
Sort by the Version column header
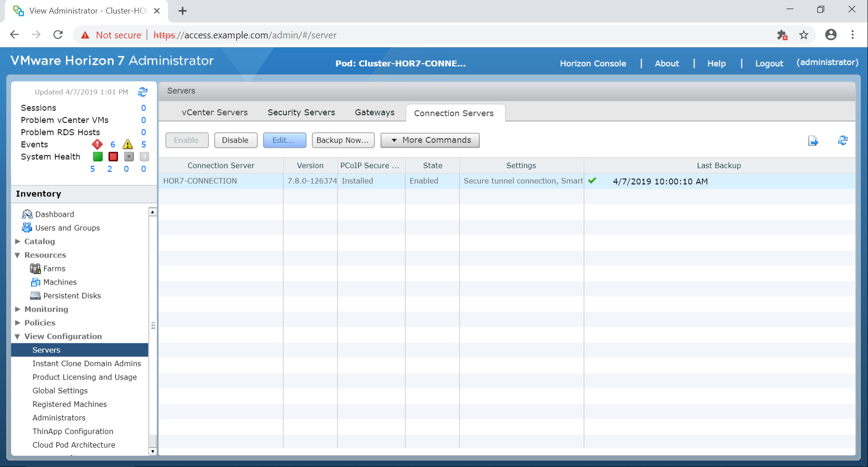pos(310,165)
